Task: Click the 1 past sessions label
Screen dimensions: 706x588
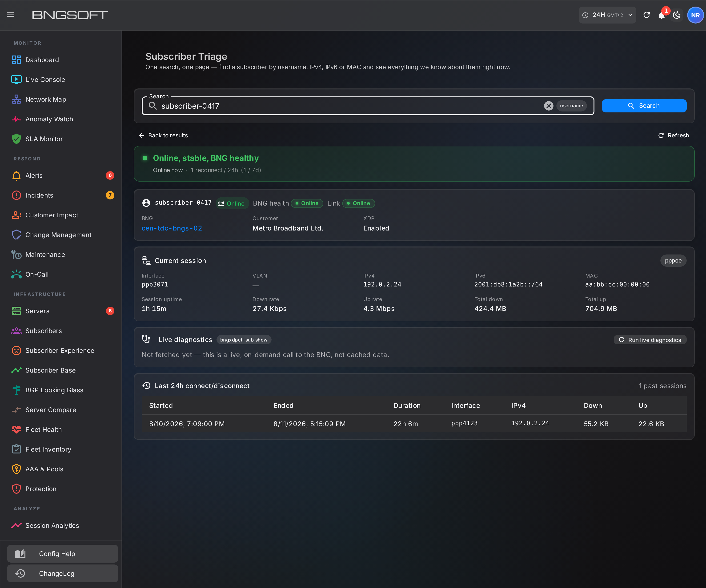Action: click(662, 386)
